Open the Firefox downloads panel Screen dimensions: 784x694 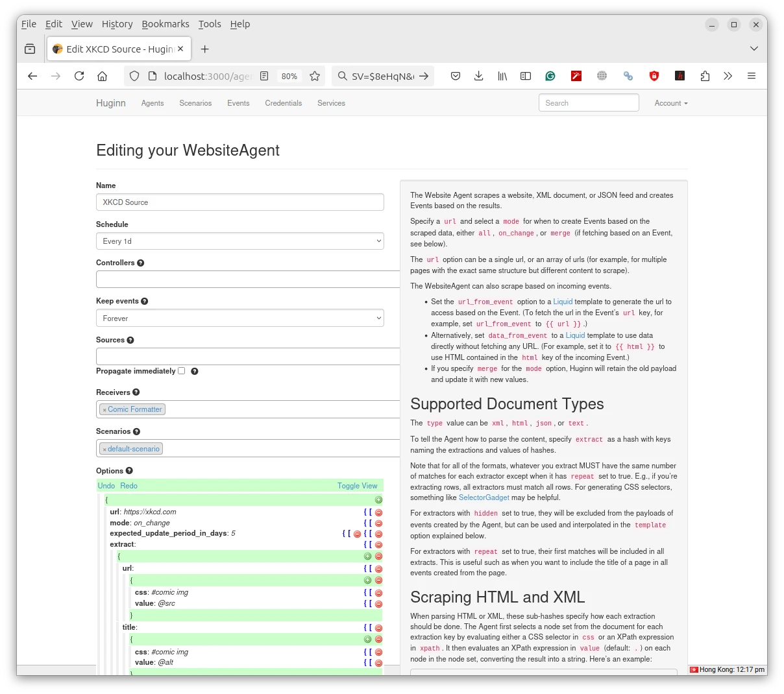click(x=478, y=76)
